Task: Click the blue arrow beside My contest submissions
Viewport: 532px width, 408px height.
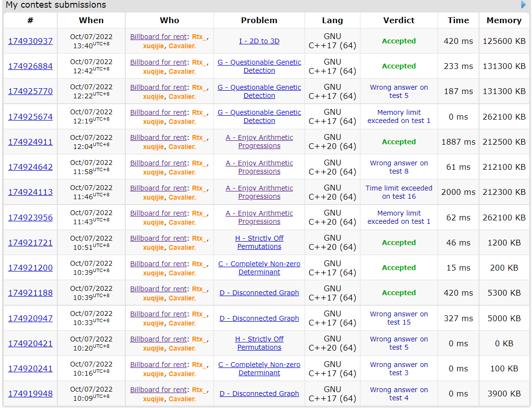Action: pyautogui.click(x=523, y=5)
